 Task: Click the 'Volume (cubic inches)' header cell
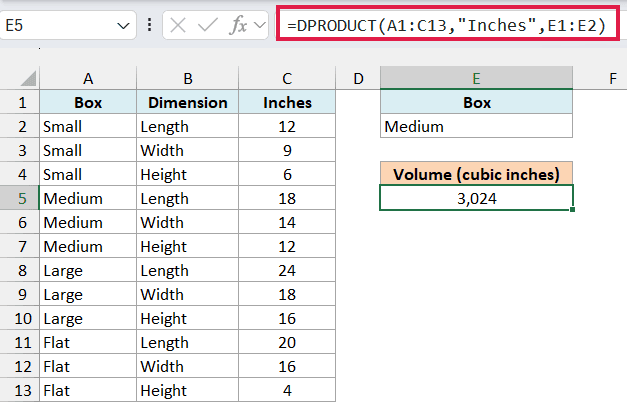click(x=476, y=174)
